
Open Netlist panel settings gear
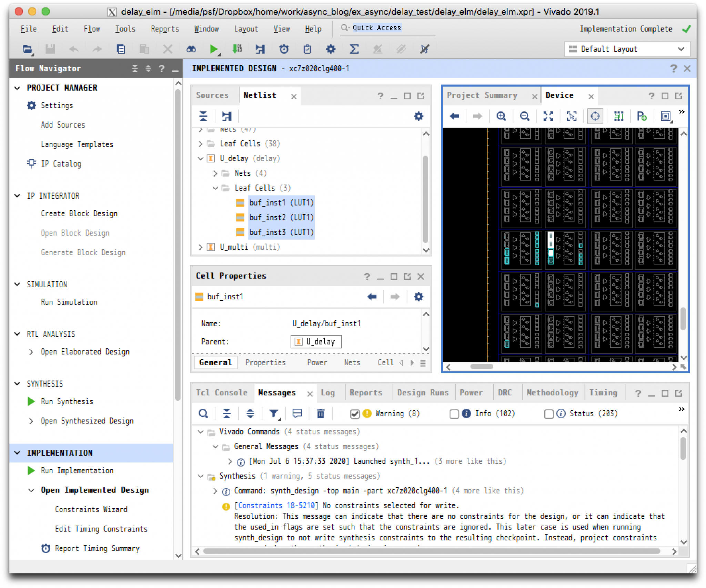pyautogui.click(x=418, y=116)
